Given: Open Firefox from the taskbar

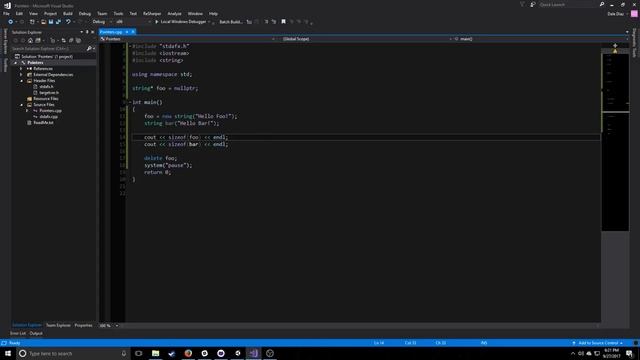Looking at the screenshot, I should click(188, 353).
